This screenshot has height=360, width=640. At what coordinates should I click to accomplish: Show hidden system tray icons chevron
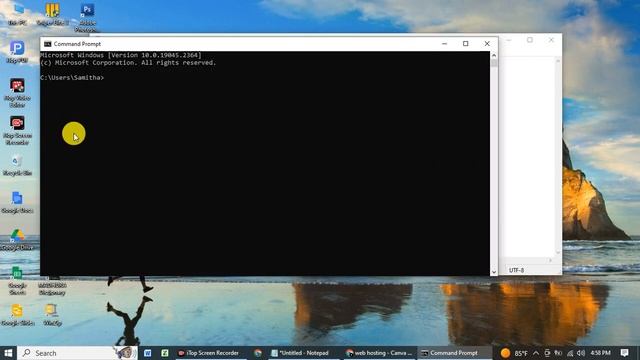pos(536,353)
